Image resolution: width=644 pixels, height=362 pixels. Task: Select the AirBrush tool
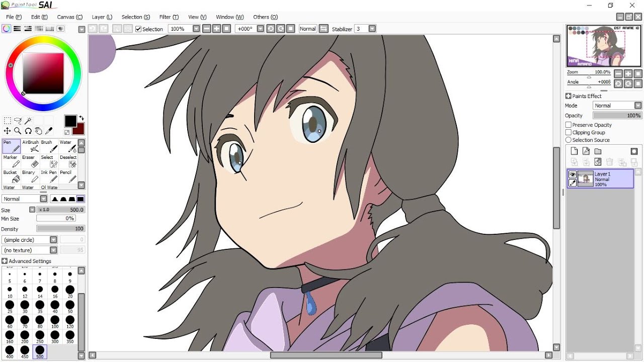pos(30,146)
